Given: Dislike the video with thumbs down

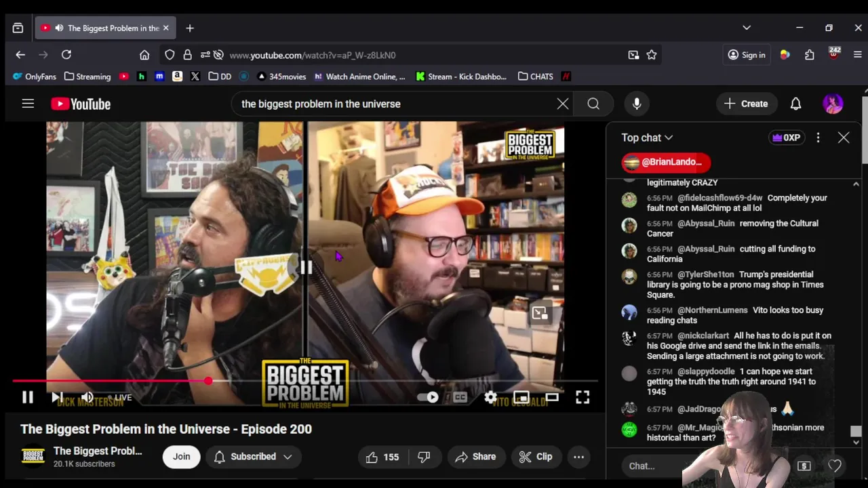Looking at the screenshot, I should pyautogui.click(x=424, y=457).
